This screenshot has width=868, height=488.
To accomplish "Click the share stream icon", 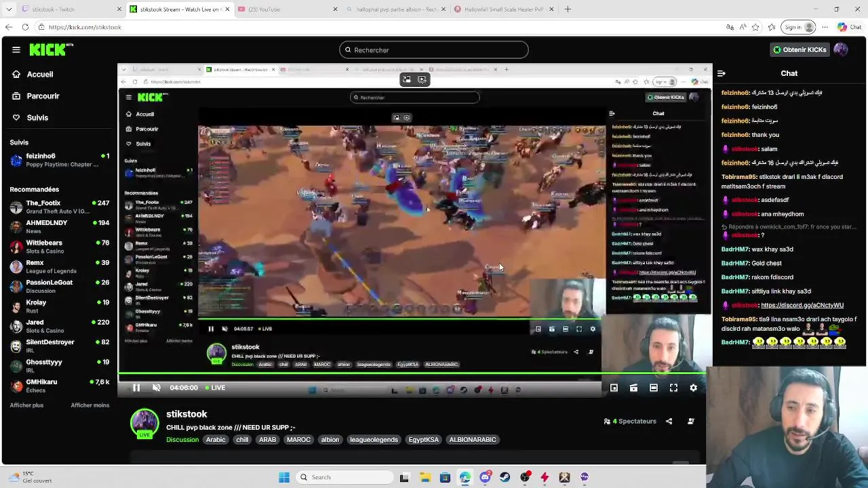I will tap(669, 421).
